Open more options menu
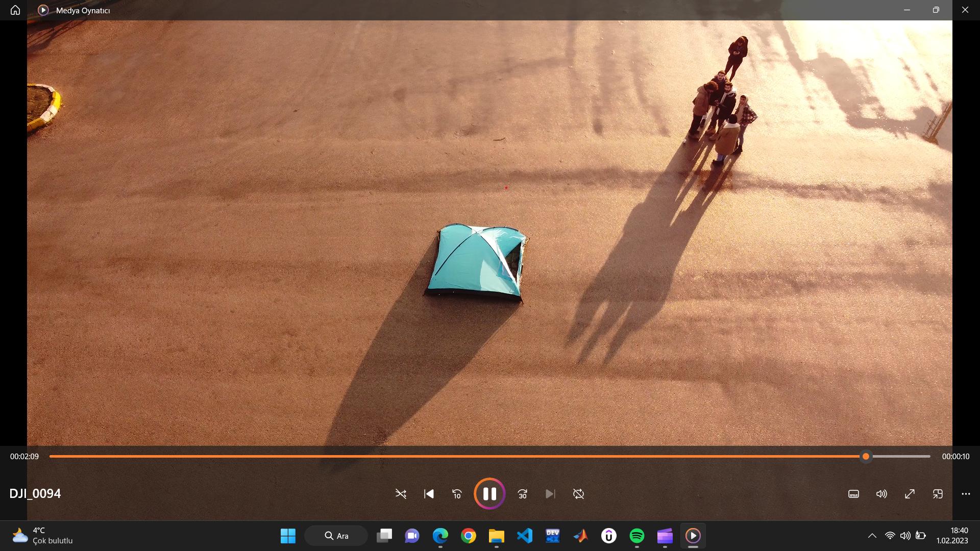Viewport: 980px width, 551px height. click(x=966, y=494)
